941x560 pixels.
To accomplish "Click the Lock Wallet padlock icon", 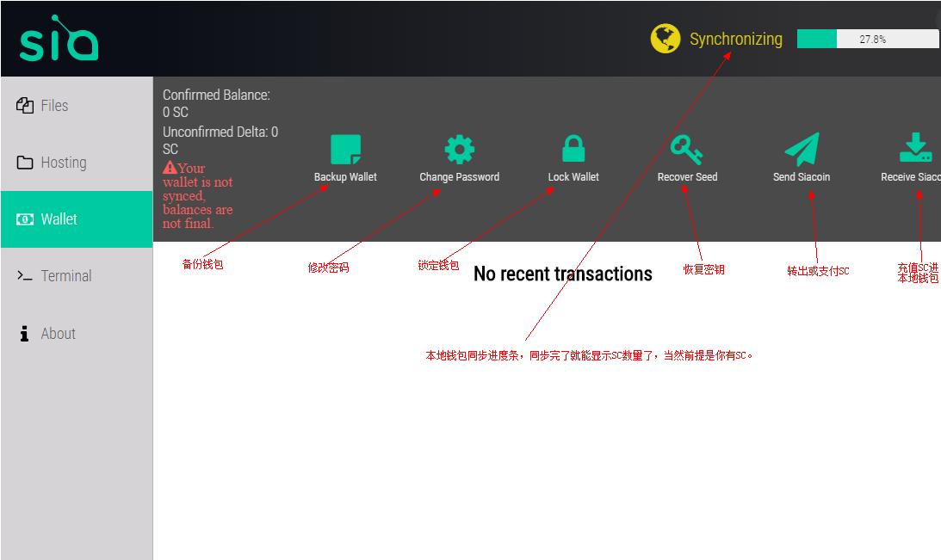I will pos(573,148).
